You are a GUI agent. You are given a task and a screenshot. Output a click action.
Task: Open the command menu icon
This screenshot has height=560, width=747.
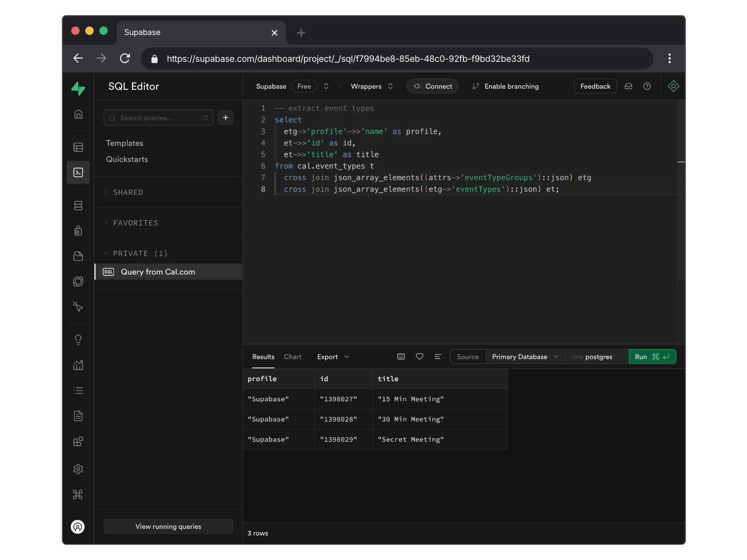pos(78,495)
